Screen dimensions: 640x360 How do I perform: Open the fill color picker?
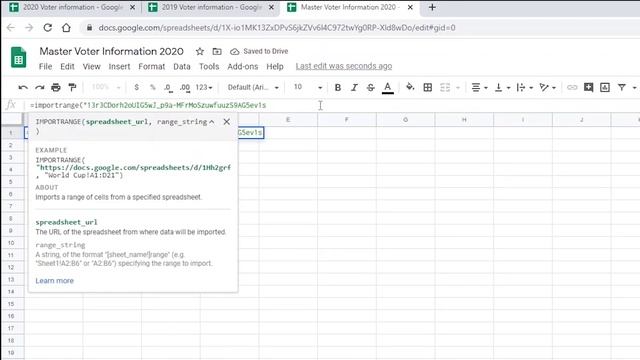pos(410,87)
